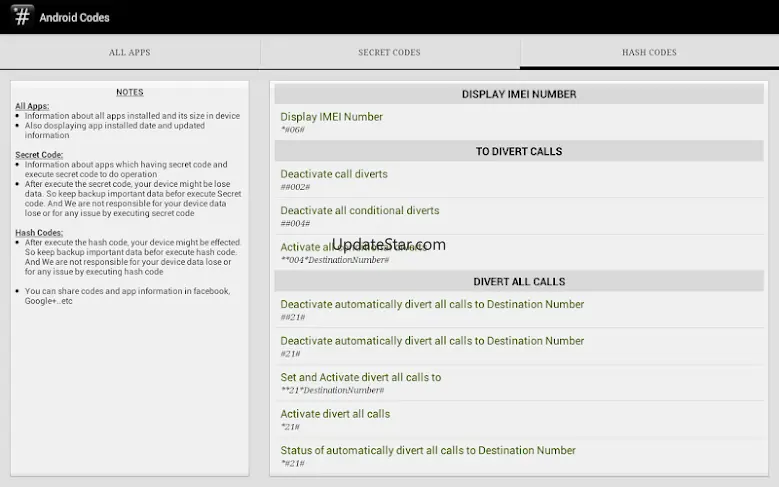
Task: Click the DIVERT ALL CALLS section header
Action: coord(519,282)
